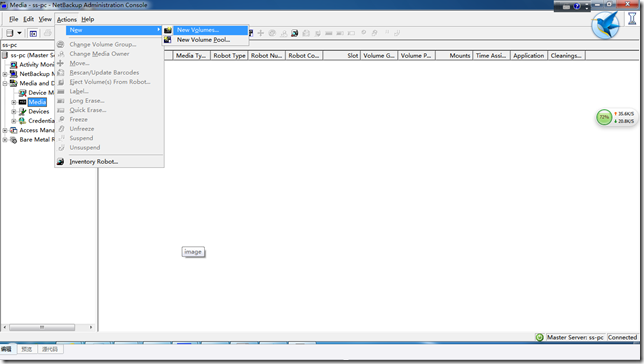Image resolution: width=644 pixels, height=364 pixels.
Task: Click the Activity Monitor tree icon
Action: [x=14, y=65]
